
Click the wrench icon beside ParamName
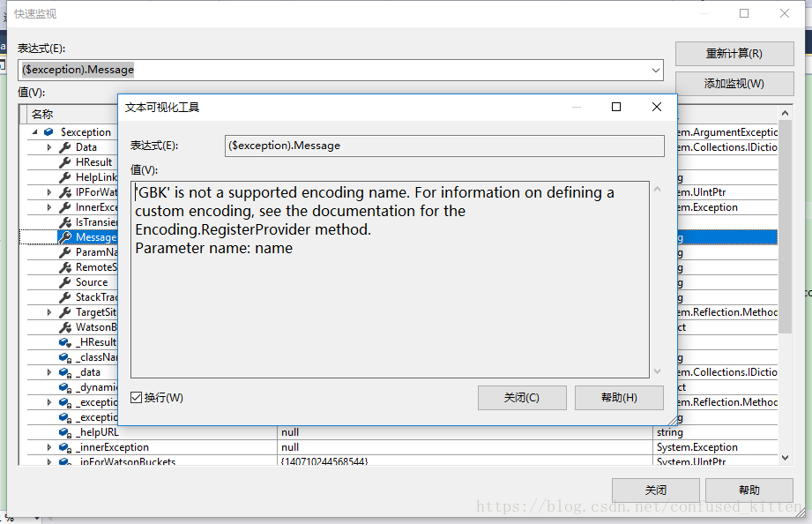(64, 252)
